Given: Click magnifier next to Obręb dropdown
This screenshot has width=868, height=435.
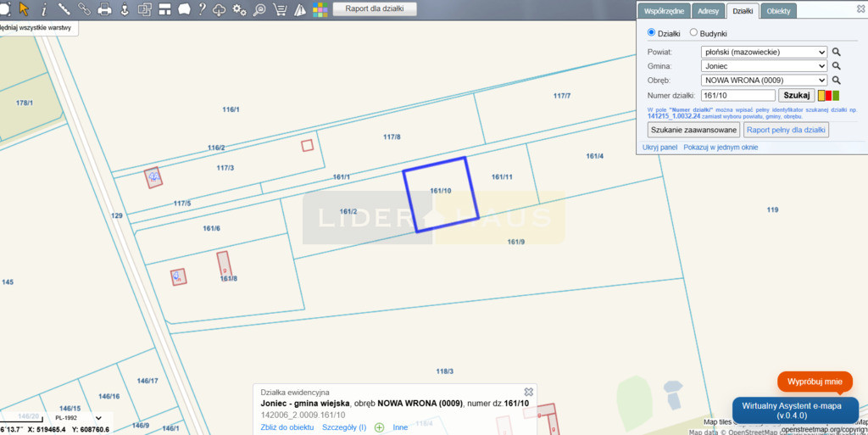Looking at the screenshot, I should pos(837,81).
